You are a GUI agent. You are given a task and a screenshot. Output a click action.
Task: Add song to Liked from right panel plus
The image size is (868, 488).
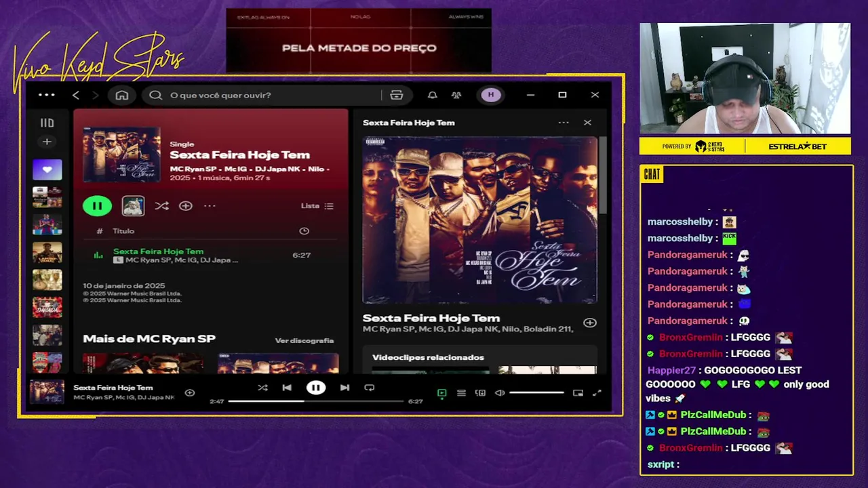(x=590, y=323)
